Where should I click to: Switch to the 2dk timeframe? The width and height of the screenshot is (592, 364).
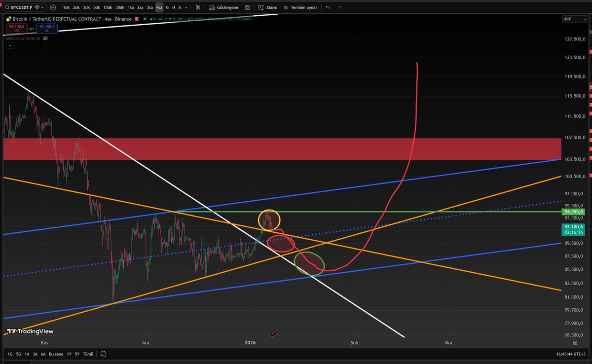coord(76,7)
